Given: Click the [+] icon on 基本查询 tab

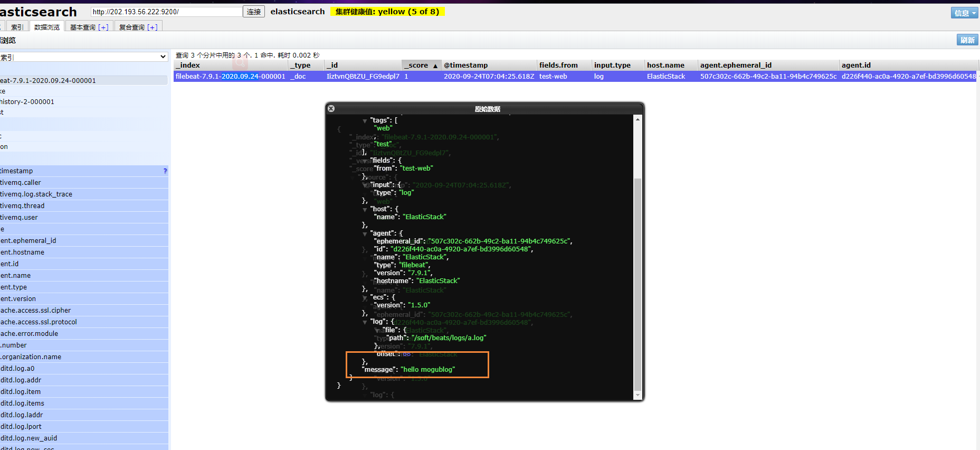Looking at the screenshot, I should (x=103, y=27).
